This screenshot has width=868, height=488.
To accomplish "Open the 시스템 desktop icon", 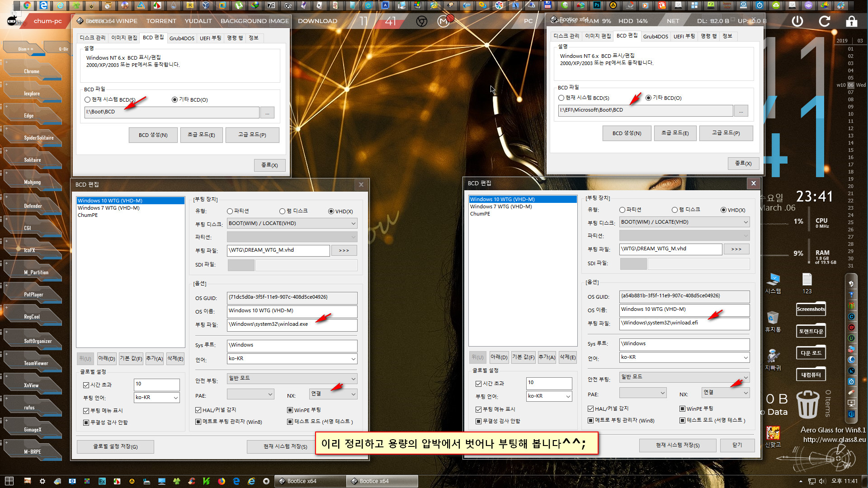I will 773,283.
